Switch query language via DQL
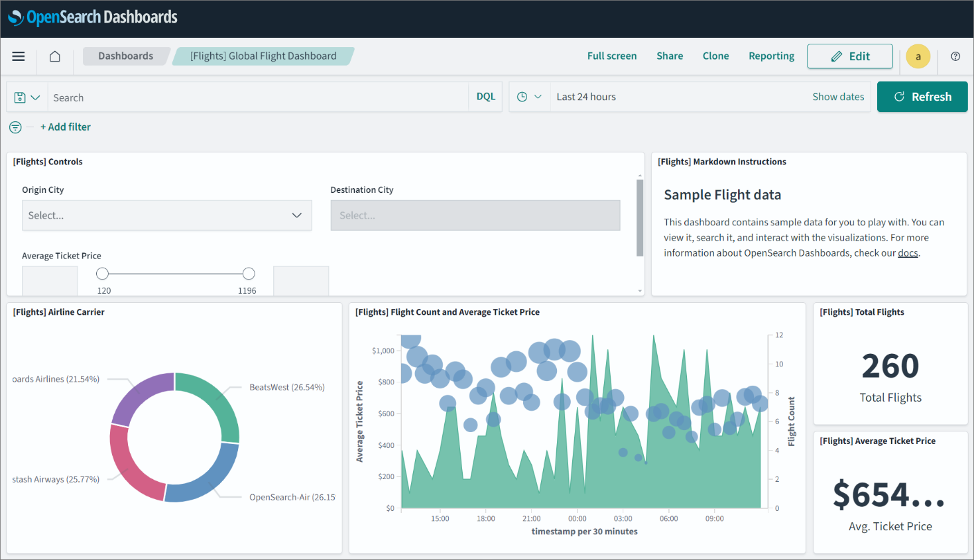The width and height of the screenshot is (974, 560). pos(486,97)
